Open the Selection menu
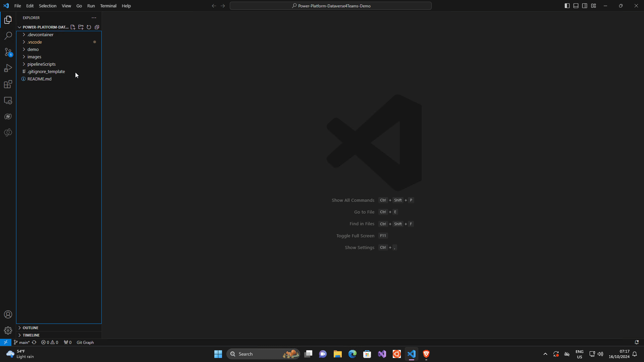 point(48,6)
